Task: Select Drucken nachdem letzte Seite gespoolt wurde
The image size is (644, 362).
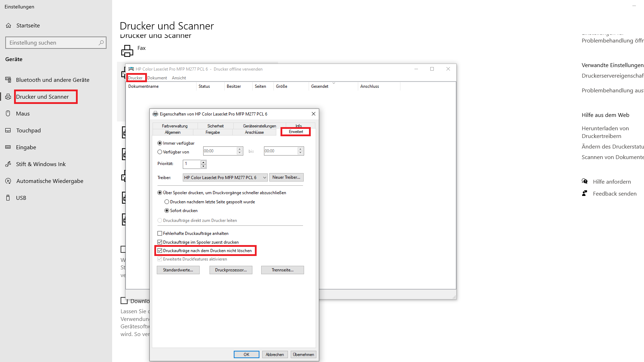Action: (167, 202)
